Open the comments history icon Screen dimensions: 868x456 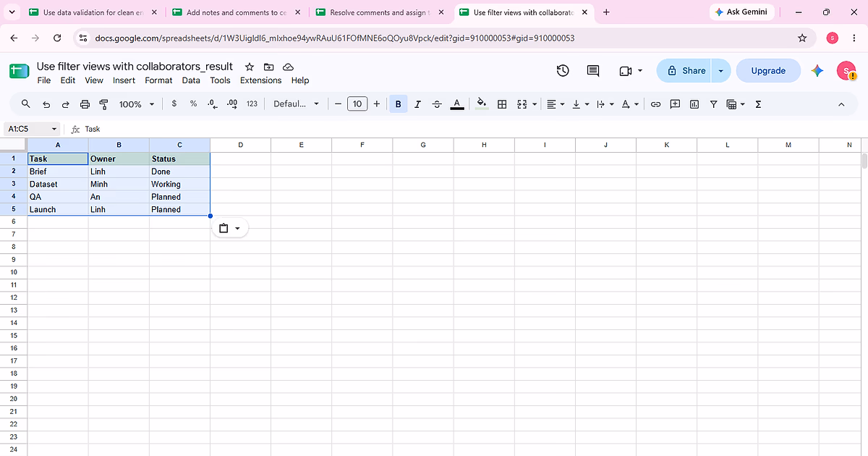pos(593,70)
